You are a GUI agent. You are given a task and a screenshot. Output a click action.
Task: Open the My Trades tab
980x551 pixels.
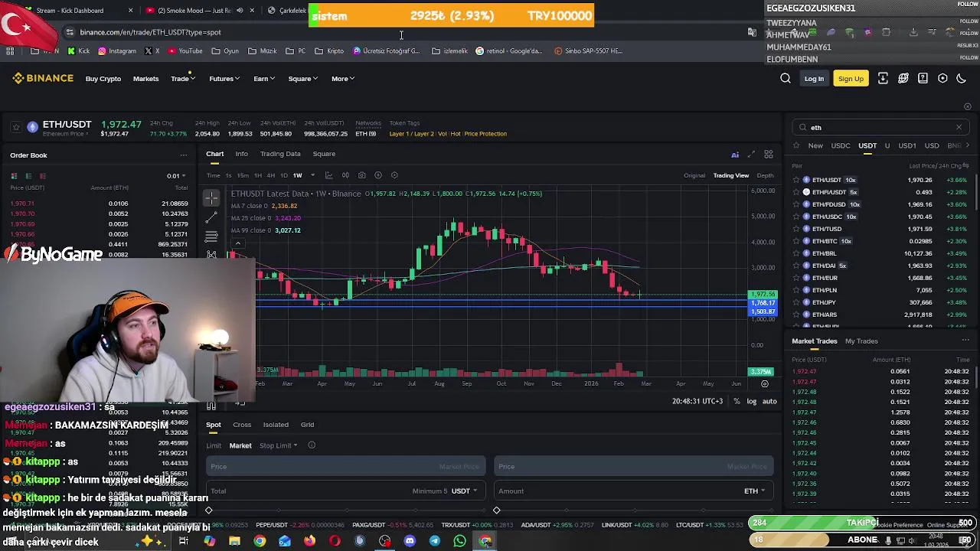(861, 341)
